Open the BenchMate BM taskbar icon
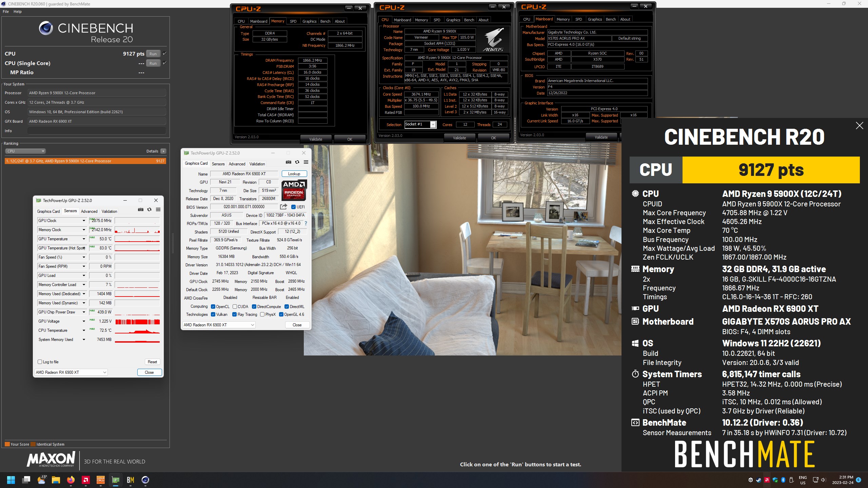This screenshot has width=868, height=488. (131, 480)
